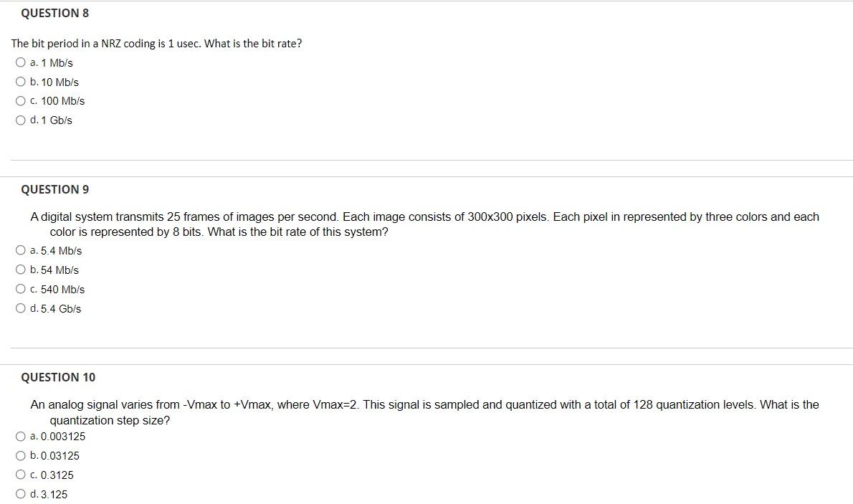Click the QUESTION 8 heading
This screenshot has height=504, width=853.
[x=55, y=12]
